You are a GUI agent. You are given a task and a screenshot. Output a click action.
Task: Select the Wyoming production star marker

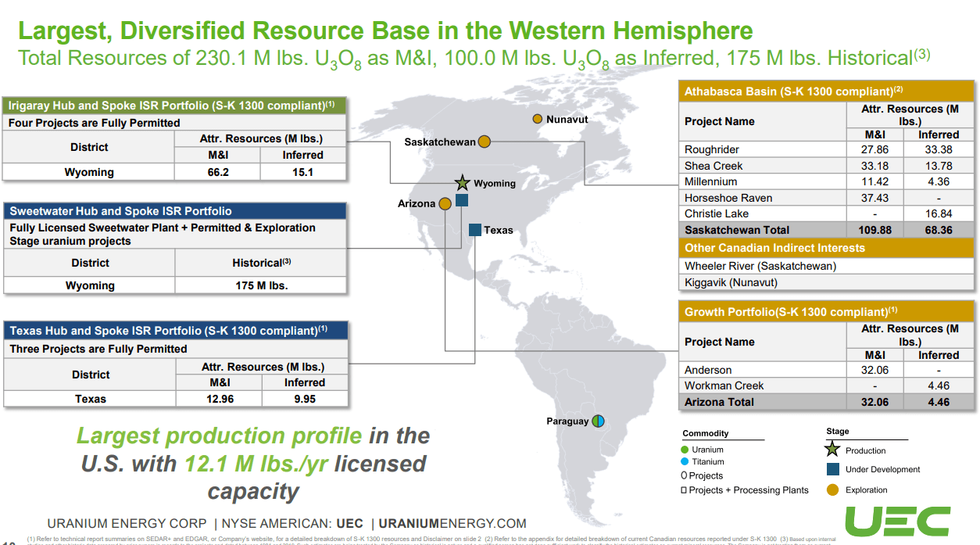coord(463,182)
